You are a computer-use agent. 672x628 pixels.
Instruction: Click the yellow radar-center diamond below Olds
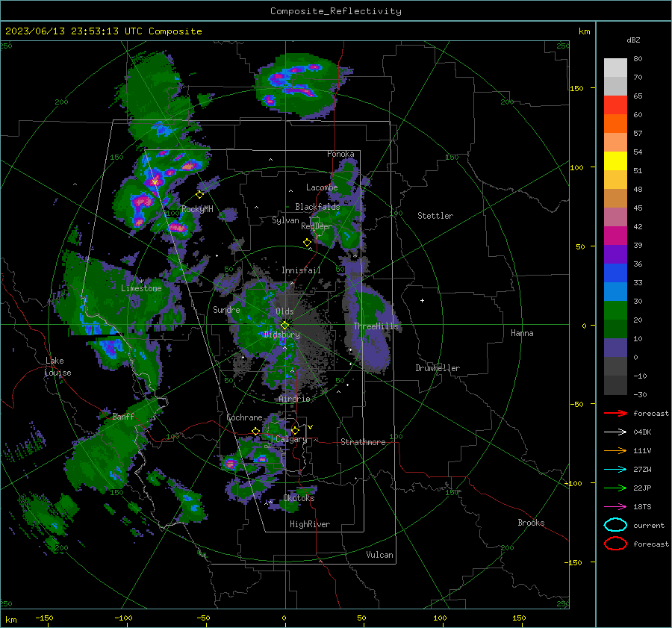pyautogui.click(x=285, y=326)
